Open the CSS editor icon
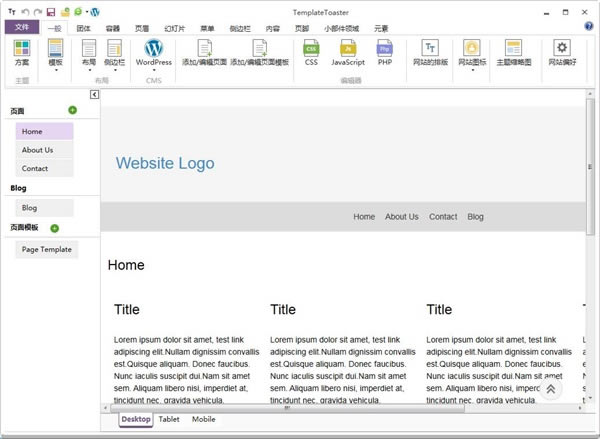This screenshot has height=439, width=600. click(x=311, y=48)
